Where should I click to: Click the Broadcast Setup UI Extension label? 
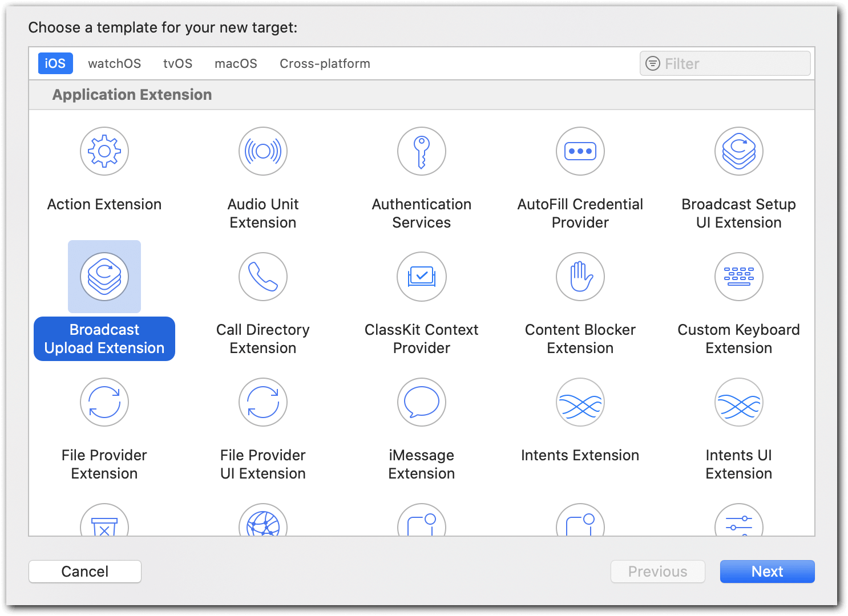click(x=739, y=213)
